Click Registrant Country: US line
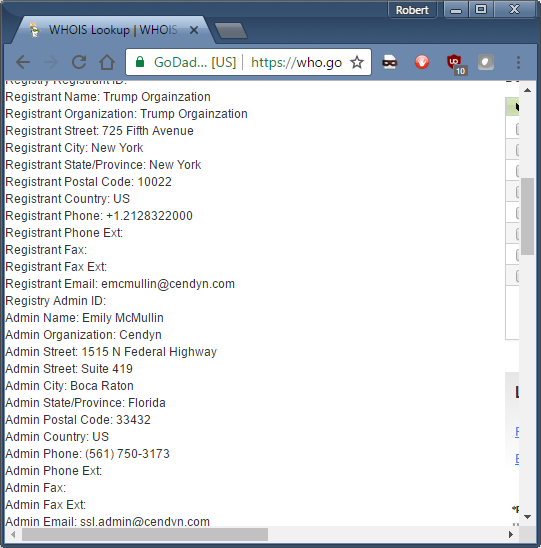This screenshot has height=548, width=541. 67,199
